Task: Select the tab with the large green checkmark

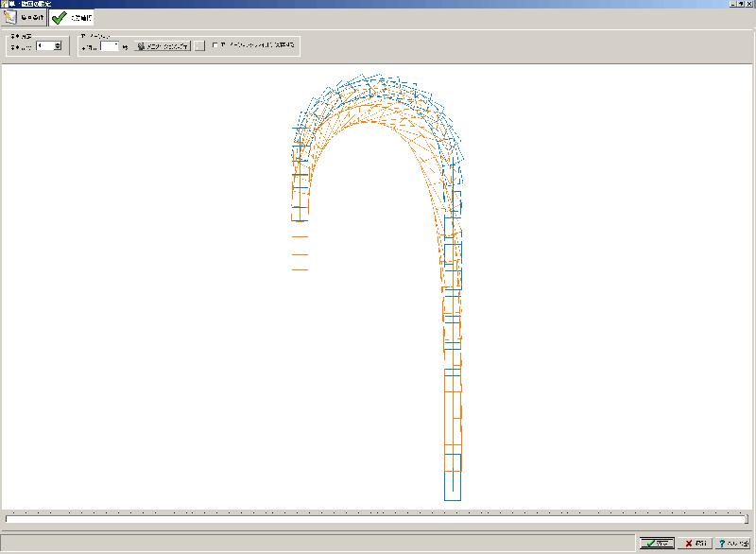Action: [72, 18]
